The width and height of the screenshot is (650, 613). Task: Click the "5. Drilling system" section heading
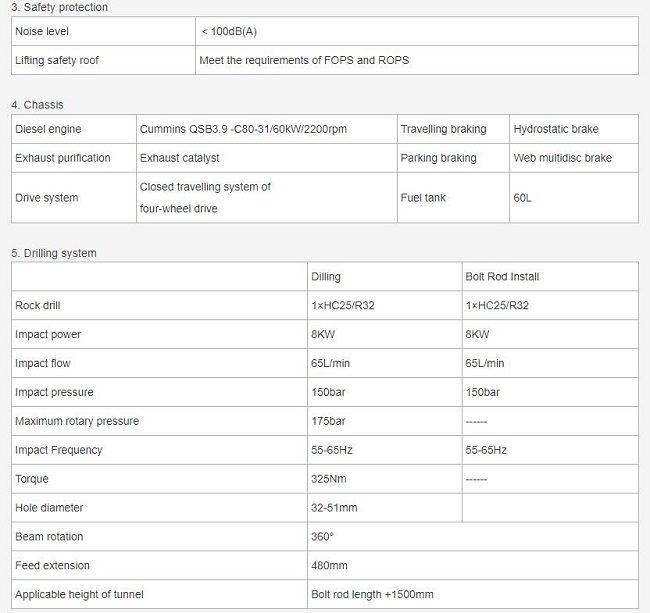click(54, 253)
